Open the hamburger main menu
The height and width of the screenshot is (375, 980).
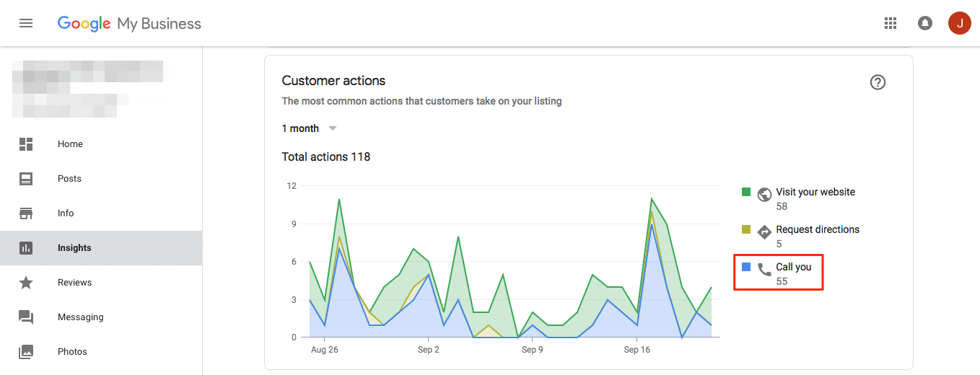pyautogui.click(x=26, y=23)
